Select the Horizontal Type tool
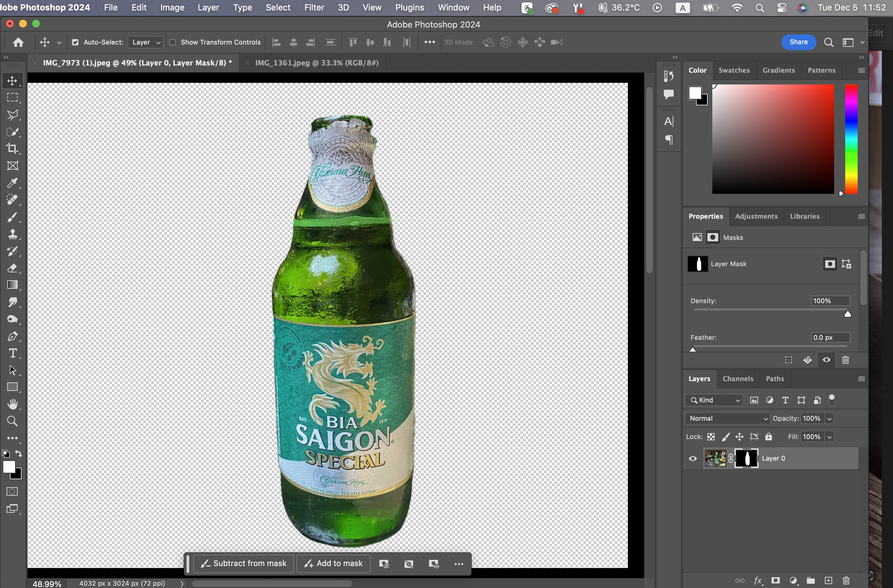Viewport: 893px width, 588px height. click(12, 353)
